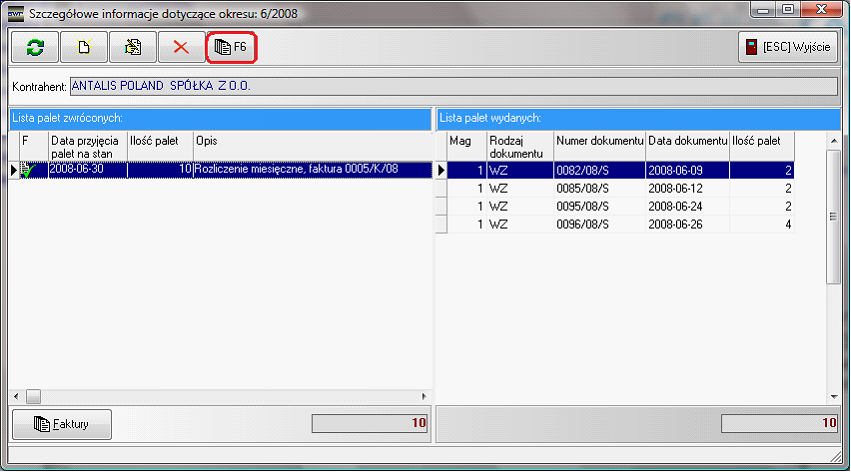The image size is (851, 472).
Task: Click the left arrow of the horizontal scrollbar
Action: pyautogui.click(x=15, y=395)
